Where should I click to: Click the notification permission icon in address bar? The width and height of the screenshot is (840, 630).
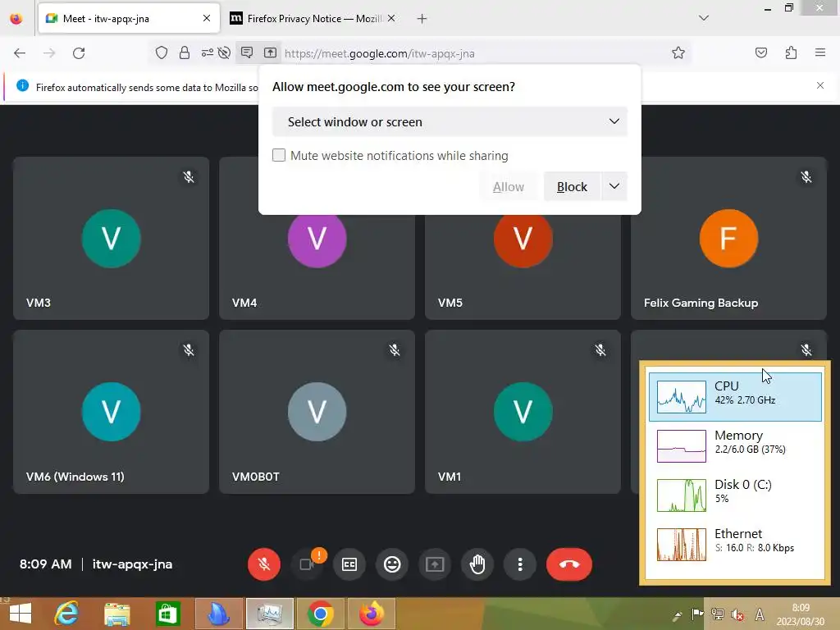click(247, 52)
